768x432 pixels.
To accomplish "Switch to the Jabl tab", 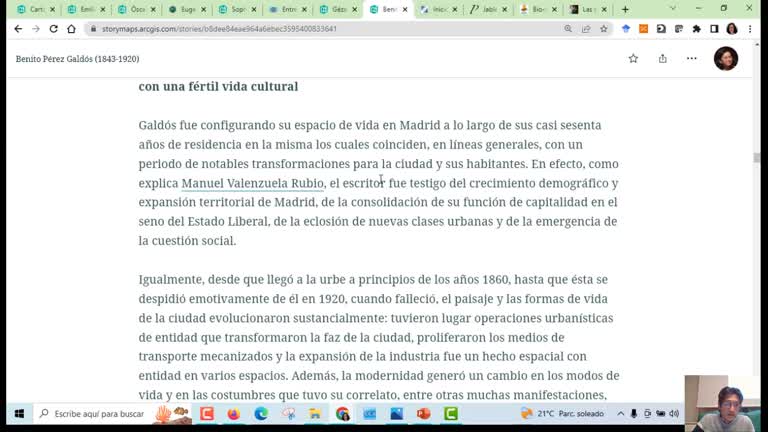I will pyautogui.click(x=488, y=9).
